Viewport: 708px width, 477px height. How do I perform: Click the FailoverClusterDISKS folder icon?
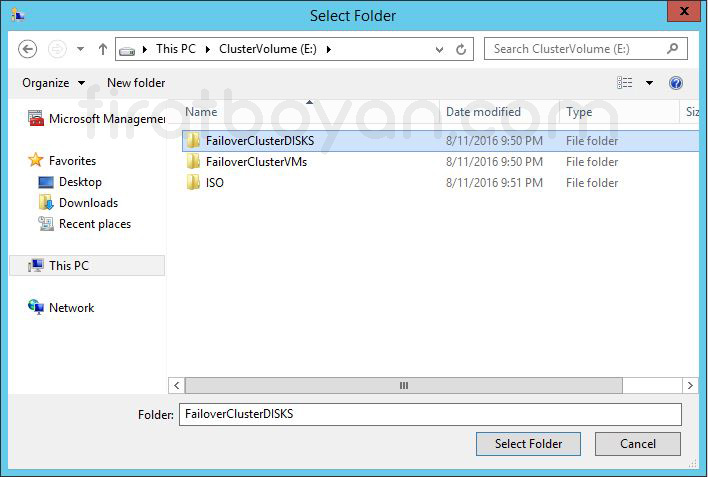193,140
